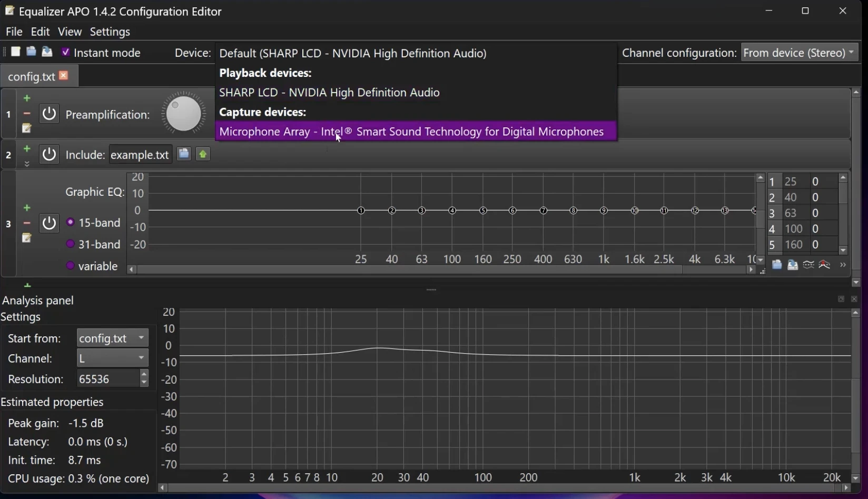Screen dimensions: 868x499
Task: Click the Preamplification gain knob
Action: click(183, 113)
